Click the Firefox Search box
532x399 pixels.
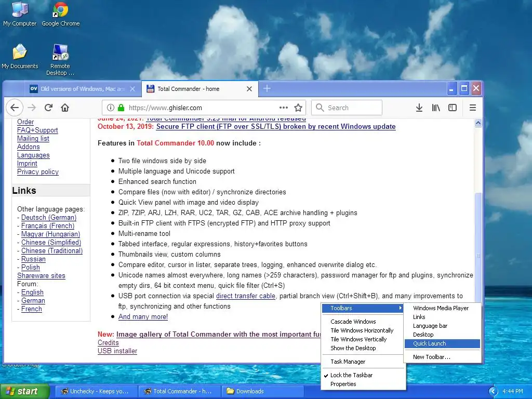pyautogui.click(x=347, y=108)
